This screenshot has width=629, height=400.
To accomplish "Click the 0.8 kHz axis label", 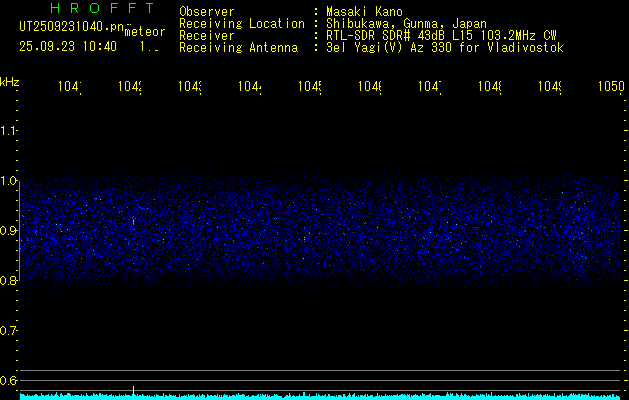I will [x=9, y=281].
